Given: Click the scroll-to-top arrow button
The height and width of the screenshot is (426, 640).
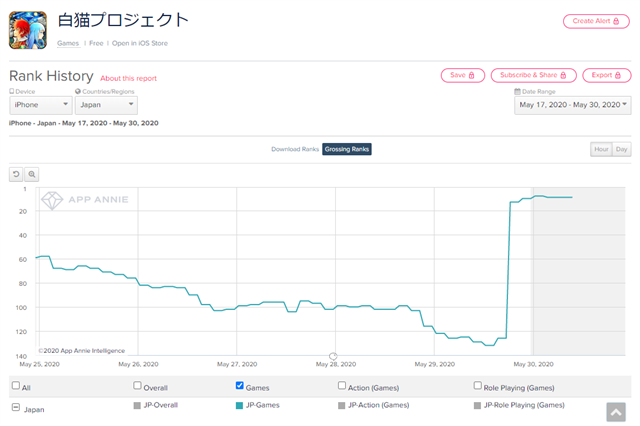Looking at the screenshot, I should click(616, 412).
